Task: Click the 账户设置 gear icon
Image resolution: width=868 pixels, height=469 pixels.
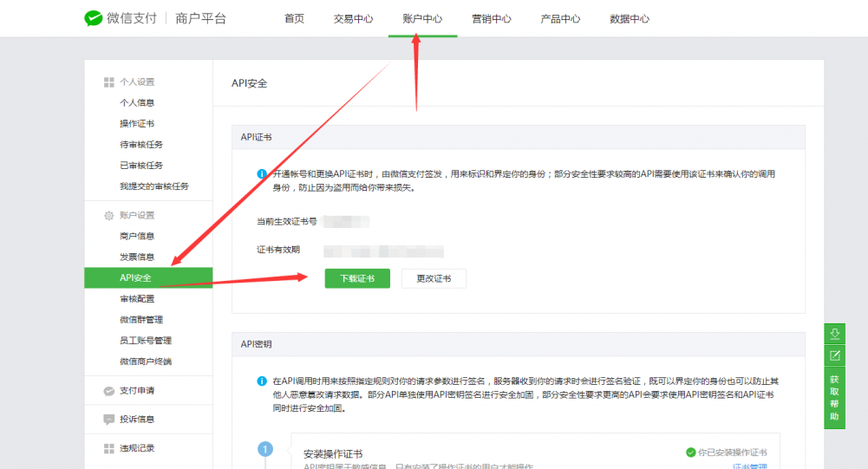Action: click(x=109, y=215)
